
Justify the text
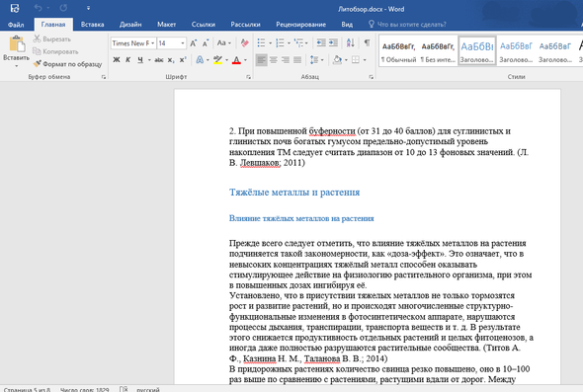tap(297, 60)
